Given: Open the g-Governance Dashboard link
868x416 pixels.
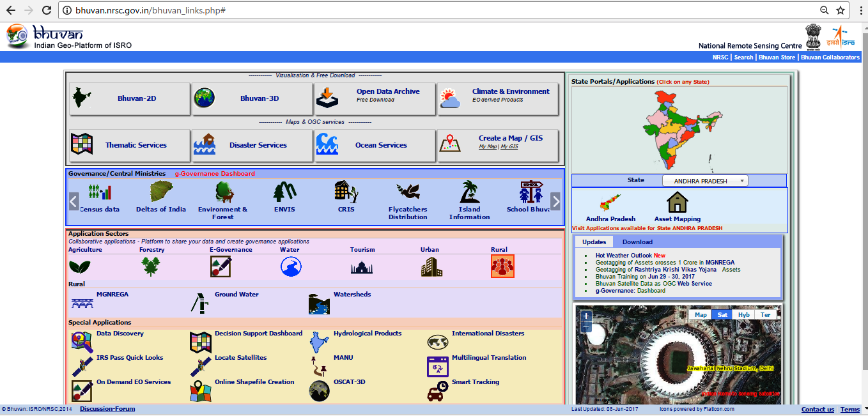Looking at the screenshot, I should pos(215,174).
